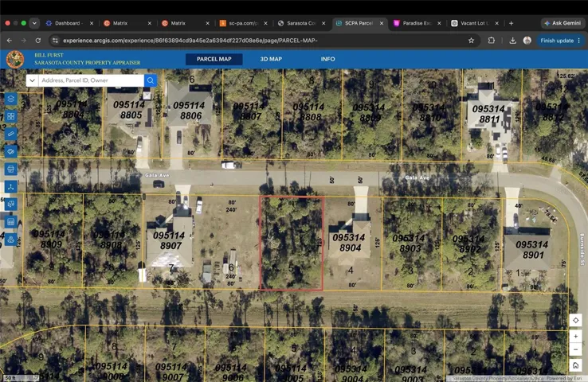Reload the current page
Viewport: 588px width, 382px height.
(38, 41)
